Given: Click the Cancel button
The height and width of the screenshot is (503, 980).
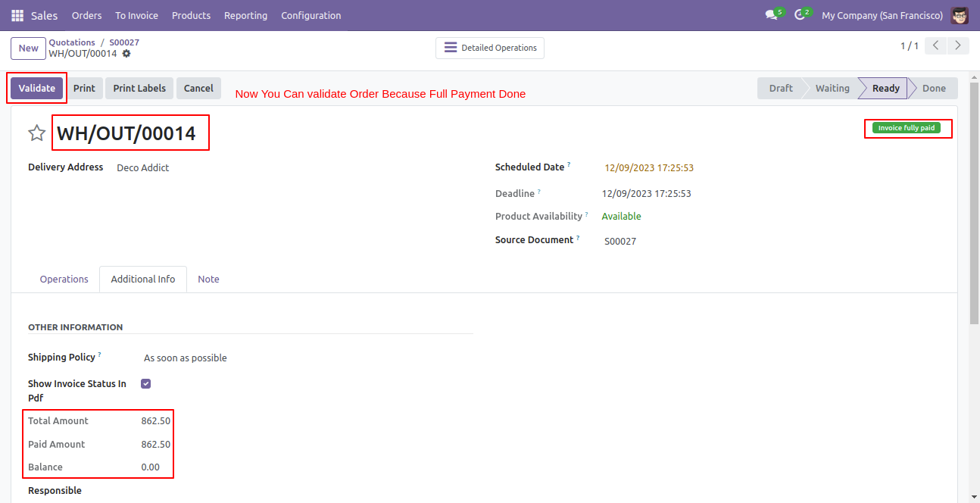Looking at the screenshot, I should click(x=198, y=88).
